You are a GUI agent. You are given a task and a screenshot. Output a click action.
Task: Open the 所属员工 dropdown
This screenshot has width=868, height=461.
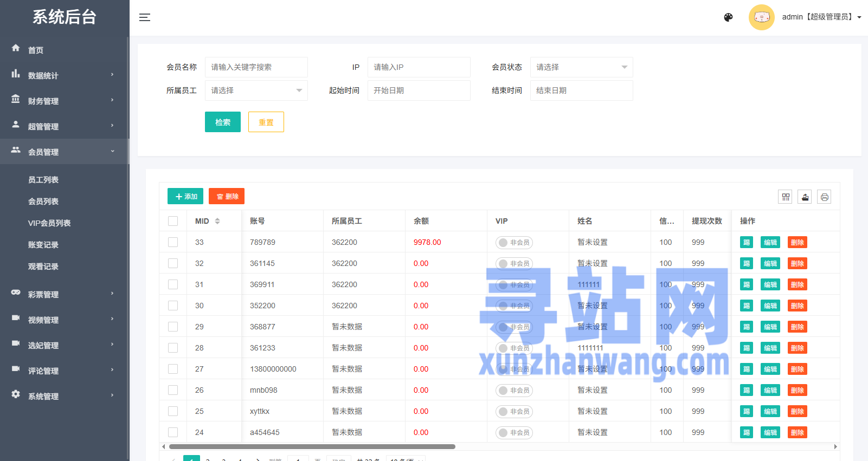coord(256,90)
